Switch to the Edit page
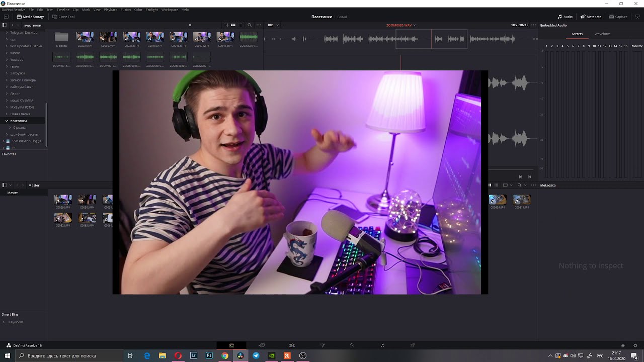 (292, 345)
